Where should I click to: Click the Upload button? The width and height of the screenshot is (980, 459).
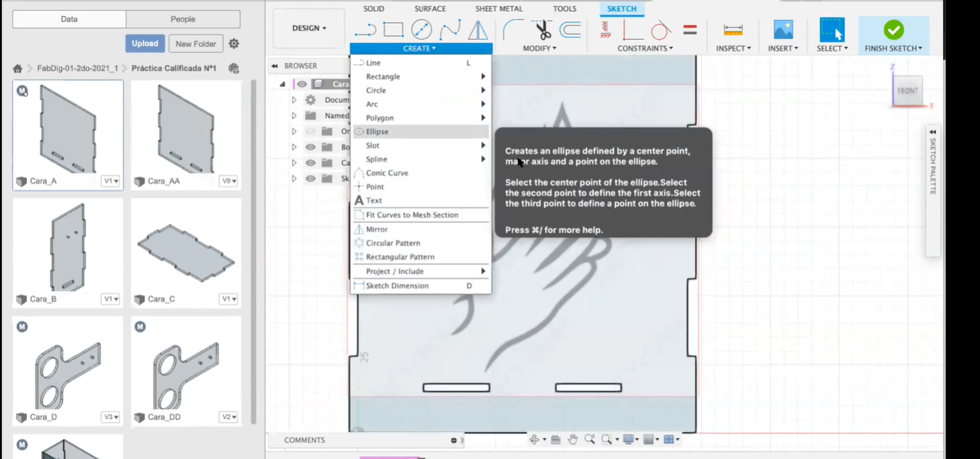point(144,43)
